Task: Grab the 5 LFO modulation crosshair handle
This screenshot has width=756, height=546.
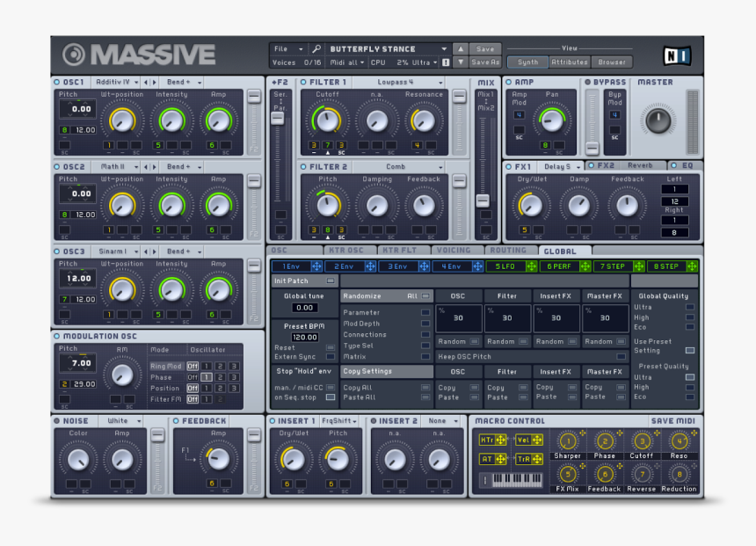Action: pyautogui.click(x=531, y=266)
